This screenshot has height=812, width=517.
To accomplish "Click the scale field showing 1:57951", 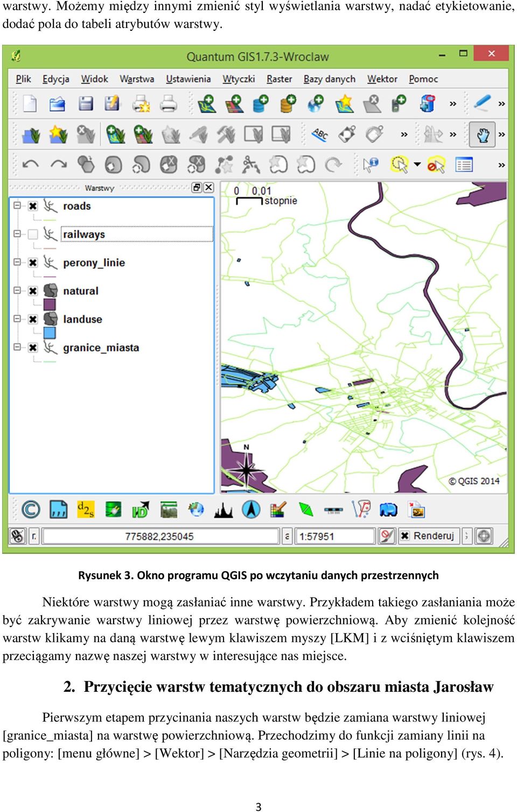I will coord(336,536).
